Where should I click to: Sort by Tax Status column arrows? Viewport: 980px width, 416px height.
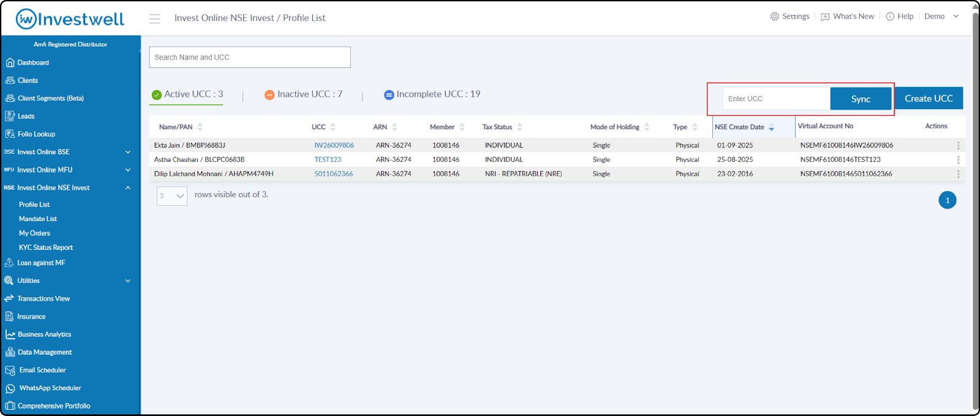[519, 127]
